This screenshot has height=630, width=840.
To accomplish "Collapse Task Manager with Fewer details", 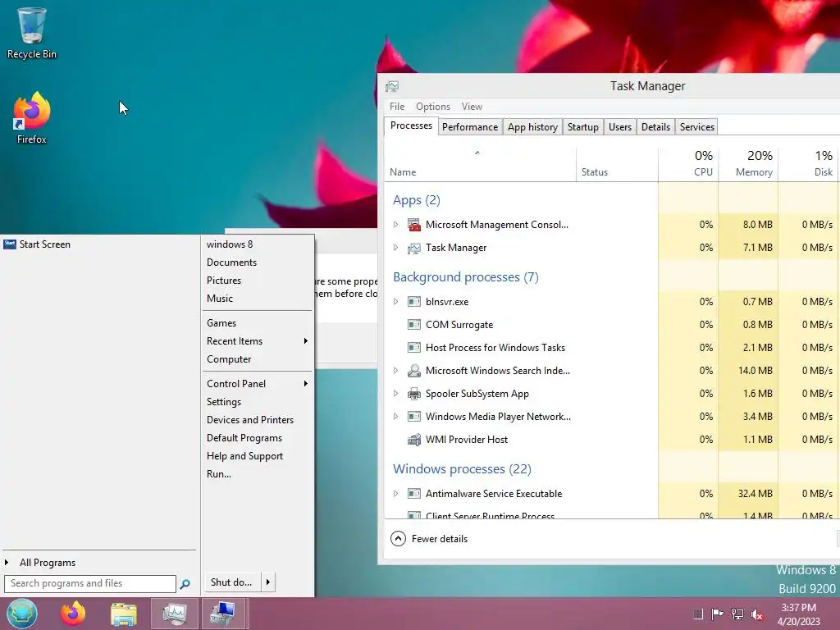I will pyautogui.click(x=429, y=539).
